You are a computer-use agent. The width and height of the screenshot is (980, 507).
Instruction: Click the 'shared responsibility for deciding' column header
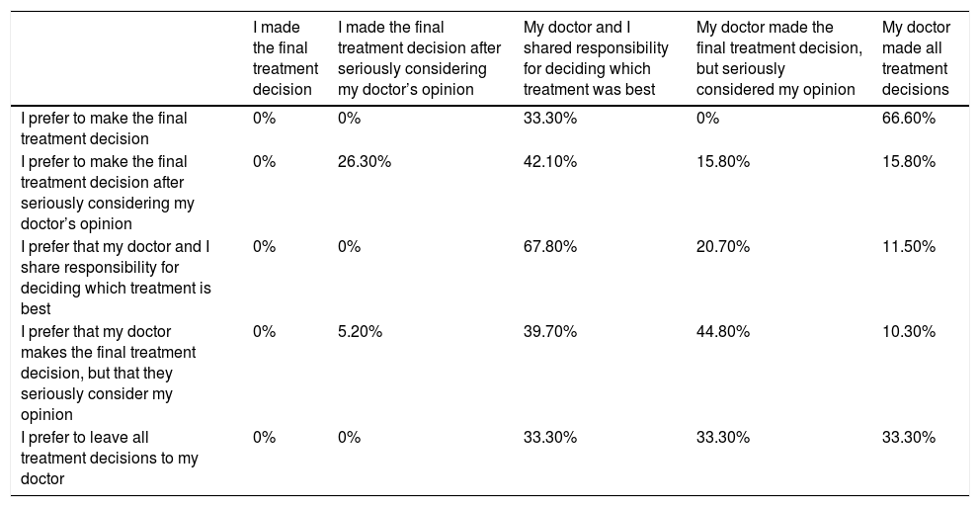595,58
